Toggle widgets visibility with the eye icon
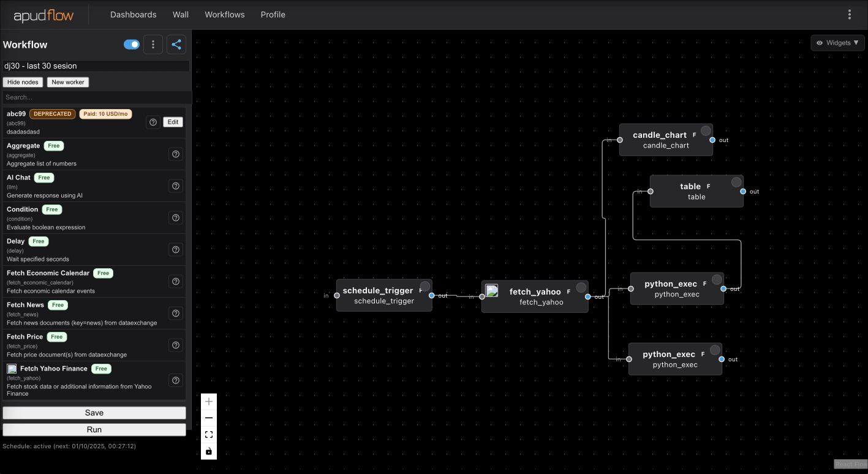 [x=820, y=42]
